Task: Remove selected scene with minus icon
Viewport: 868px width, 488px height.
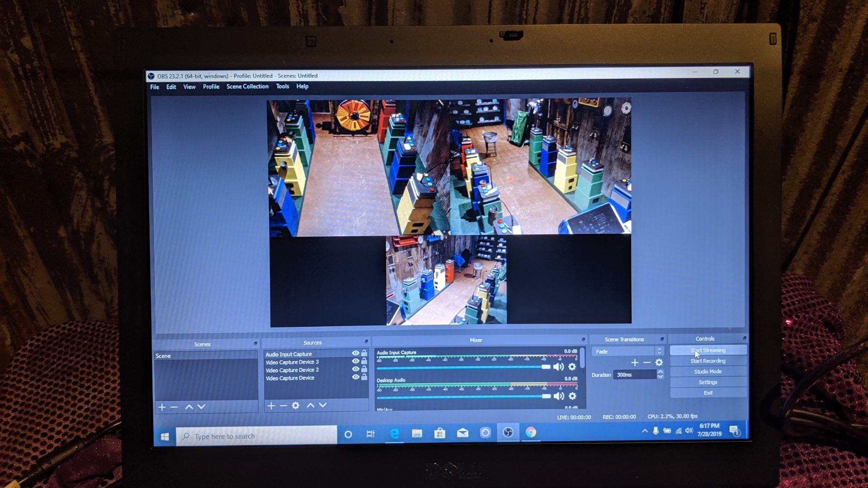Action: tap(174, 407)
